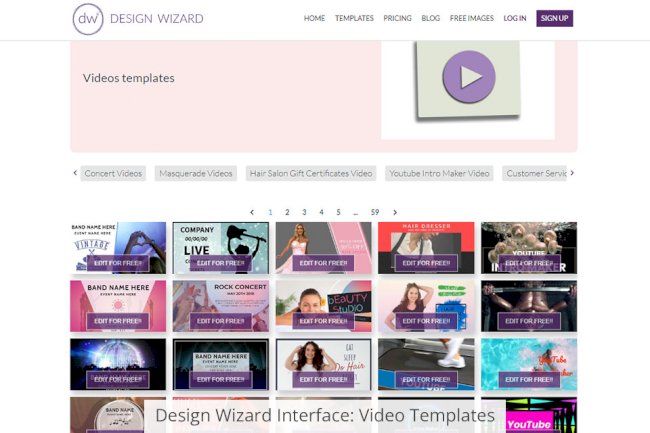Edit the pink dress woman template

coord(323,263)
